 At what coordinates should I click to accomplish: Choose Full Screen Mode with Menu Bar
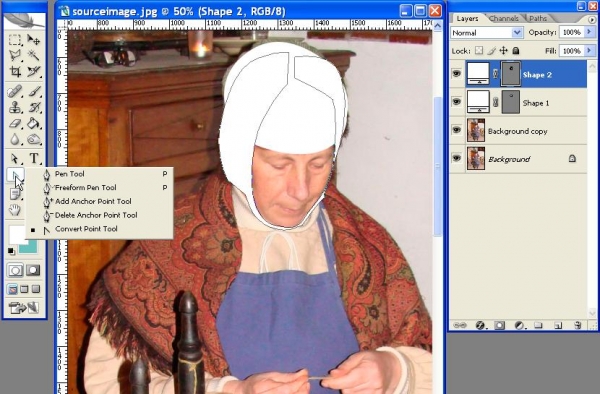pos(24,289)
